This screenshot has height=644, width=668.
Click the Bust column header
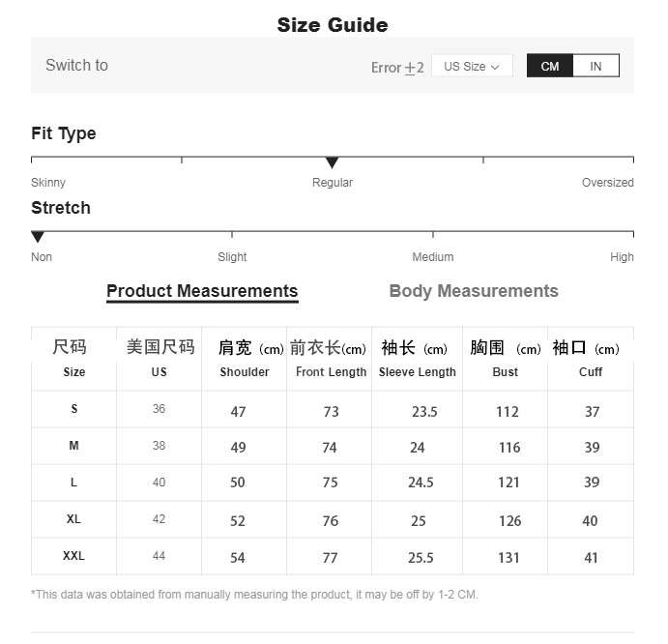[505, 372]
